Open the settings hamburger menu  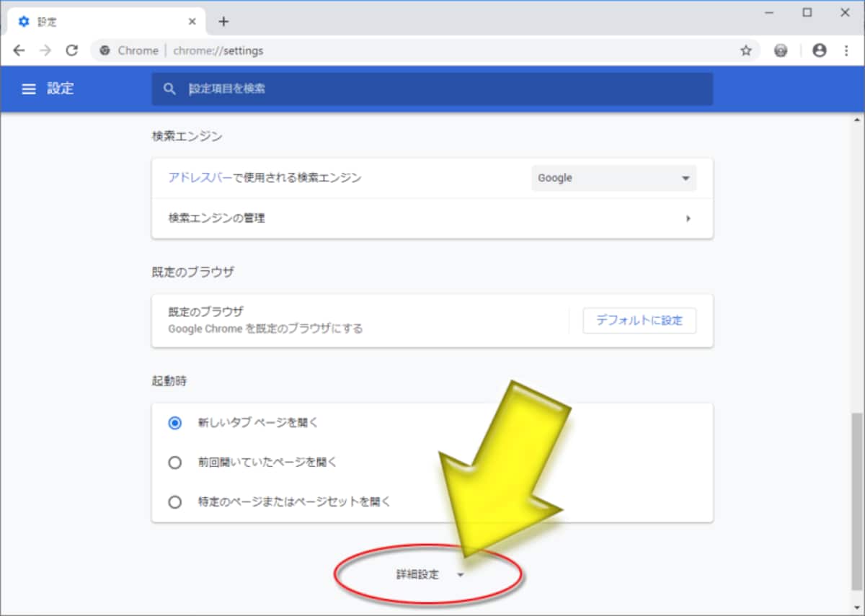coord(29,89)
